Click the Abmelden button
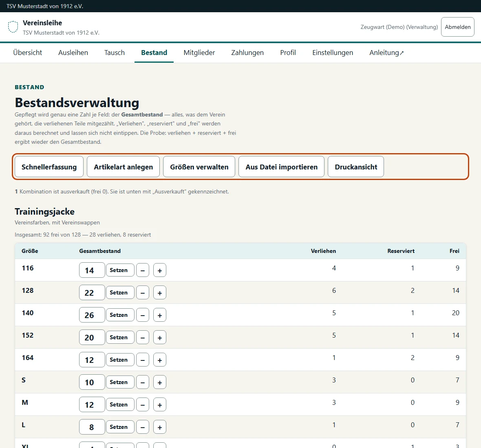The height and width of the screenshot is (448, 481). point(457,27)
